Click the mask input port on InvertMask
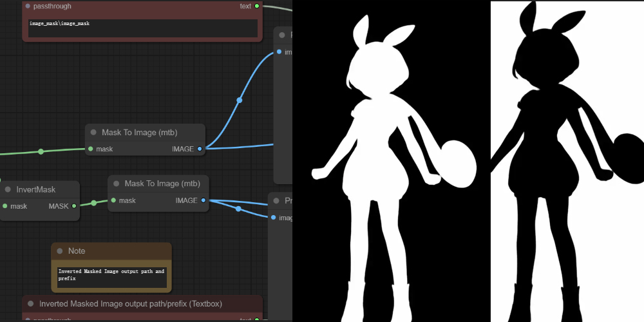The width and height of the screenshot is (644, 322). pyautogui.click(x=5, y=206)
